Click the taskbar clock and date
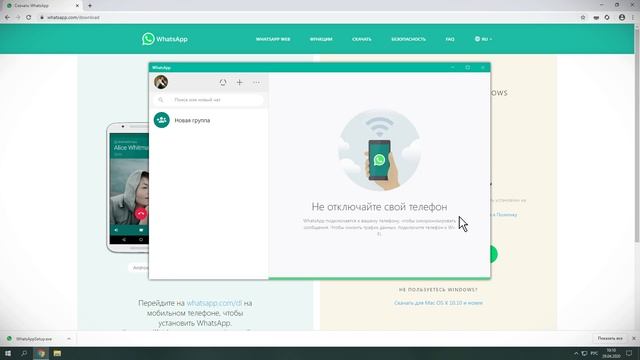 click(611, 353)
